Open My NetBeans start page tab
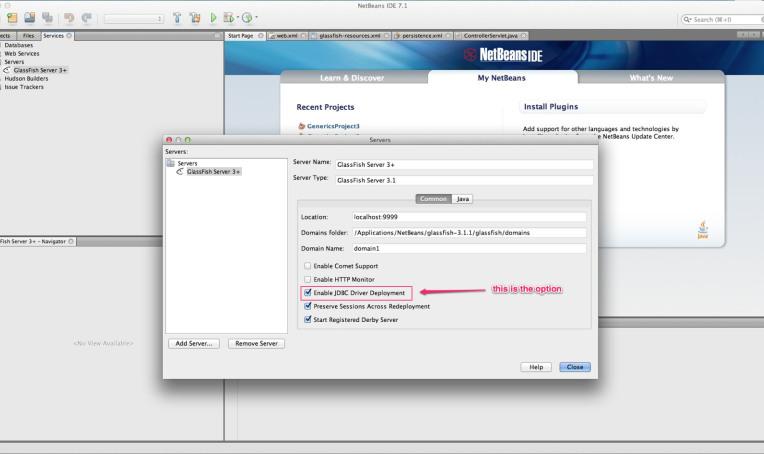This screenshot has height=454, width=764. [501, 77]
